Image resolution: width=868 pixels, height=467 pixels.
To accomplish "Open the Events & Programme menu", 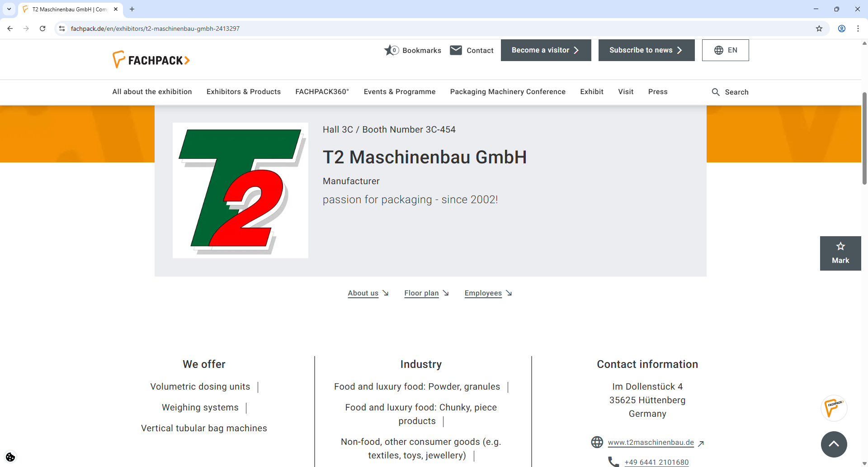I will pyautogui.click(x=400, y=92).
